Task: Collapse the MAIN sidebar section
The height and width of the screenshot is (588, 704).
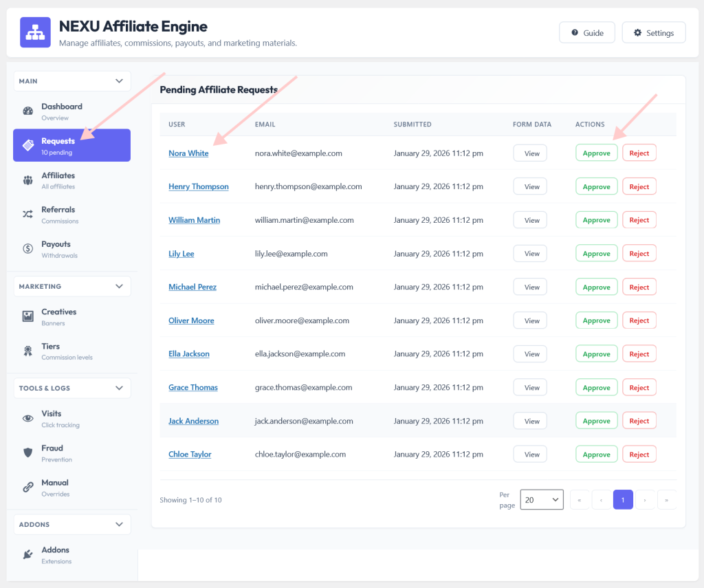Action: (x=119, y=81)
